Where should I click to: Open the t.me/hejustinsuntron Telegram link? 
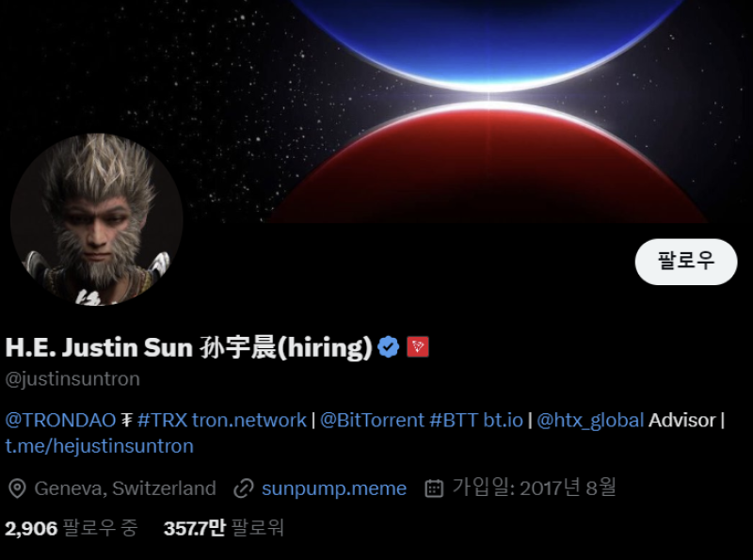point(100,446)
